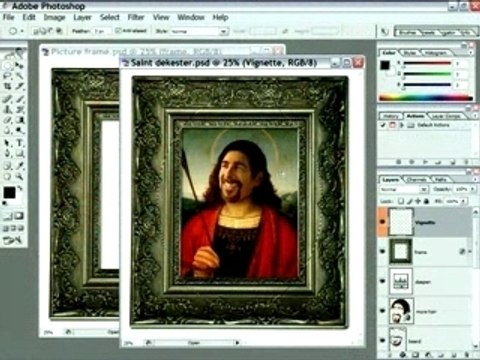Click the foreground color in toolbox
The height and width of the screenshot is (360, 480).
pyautogui.click(x=9, y=192)
